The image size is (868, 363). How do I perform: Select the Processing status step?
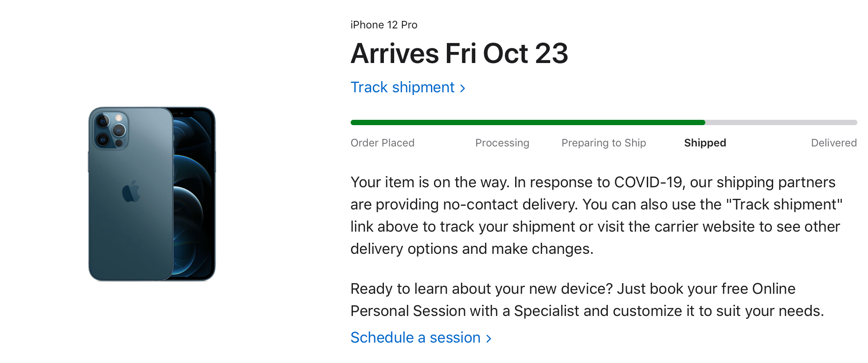[502, 143]
